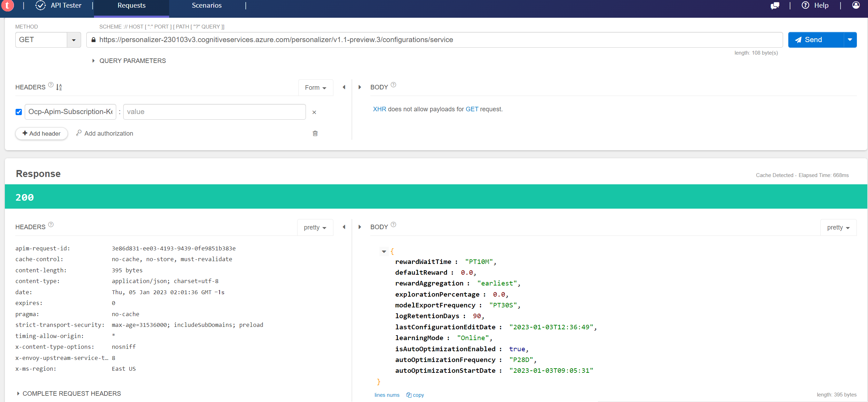Delete all headers trash icon
Viewport: 868px width, 402px height.
click(x=315, y=134)
